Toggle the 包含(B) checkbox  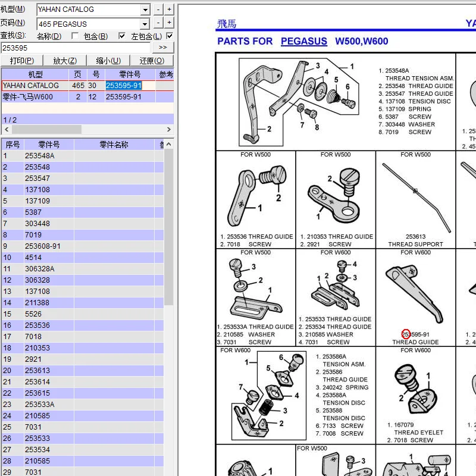coord(122,36)
